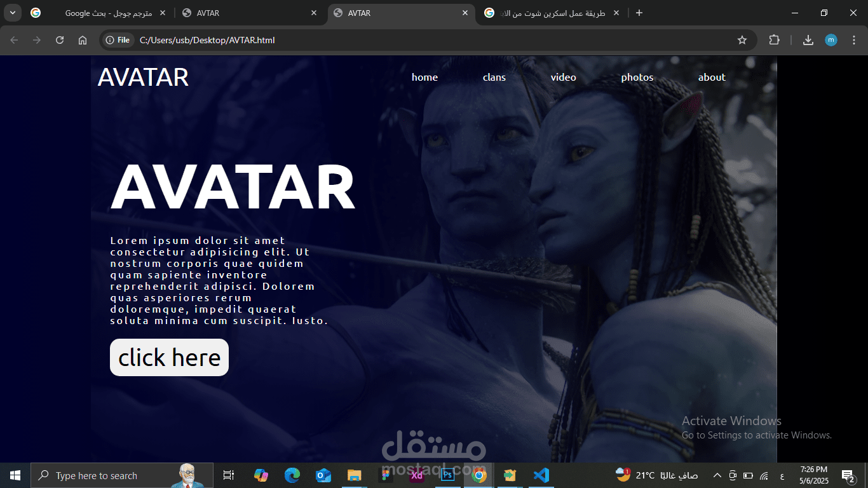Click the photos navigation link
The width and height of the screenshot is (868, 488).
pos(637,78)
